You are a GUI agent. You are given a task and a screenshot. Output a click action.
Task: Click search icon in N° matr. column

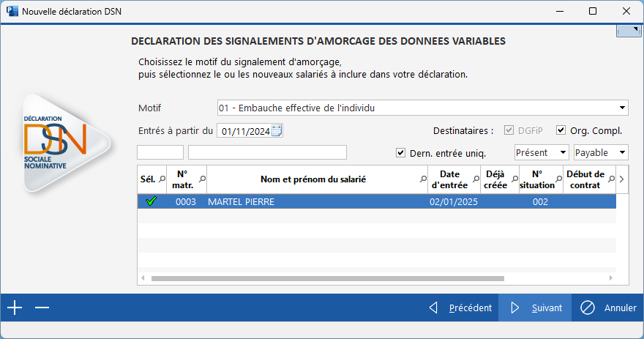(x=202, y=179)
